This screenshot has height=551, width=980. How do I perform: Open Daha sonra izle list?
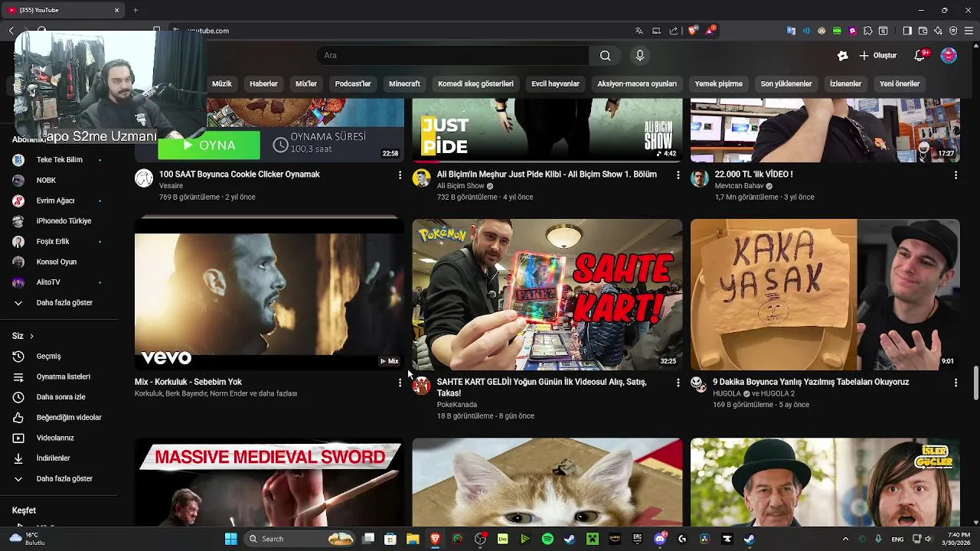(x=59, y=397)
